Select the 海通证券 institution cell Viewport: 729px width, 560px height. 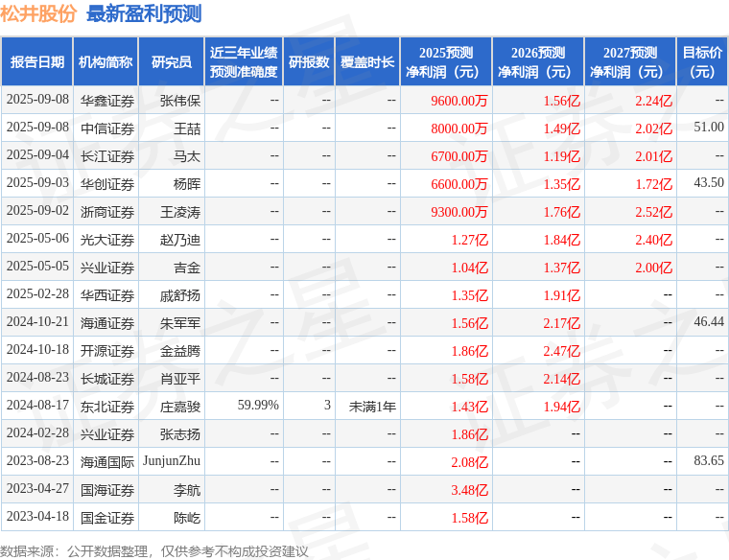(x=106, y=323)
